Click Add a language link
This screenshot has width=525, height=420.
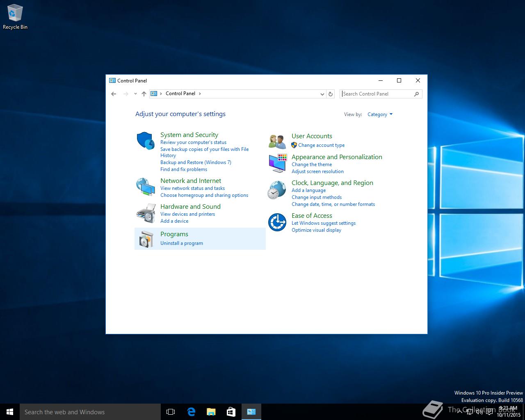click(308, 190)
